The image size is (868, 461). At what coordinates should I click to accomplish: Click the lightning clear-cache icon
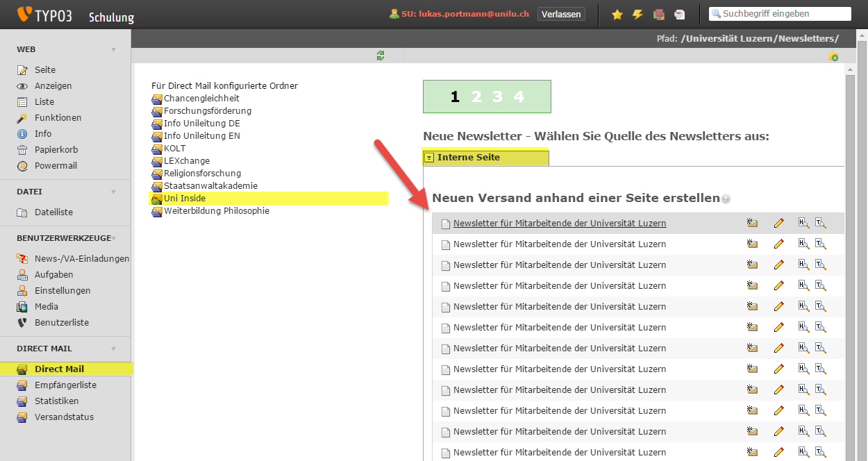(637, 14)
